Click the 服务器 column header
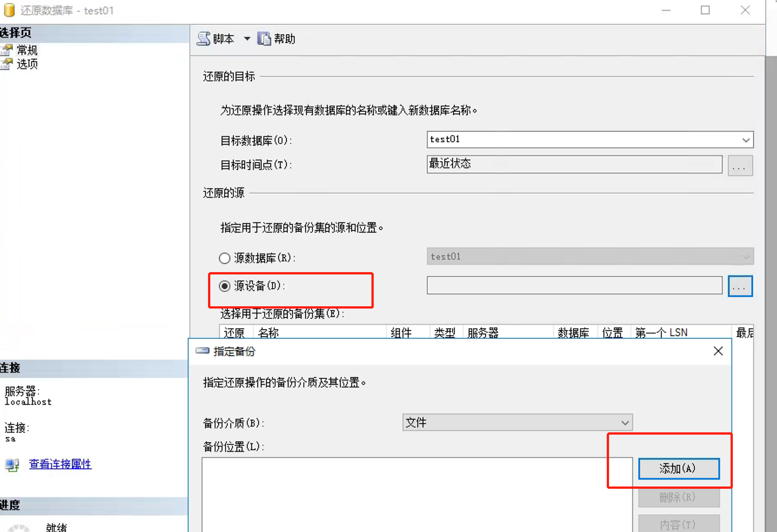Image resolution: width=777 pixels, height=532 pixels. 508,333
